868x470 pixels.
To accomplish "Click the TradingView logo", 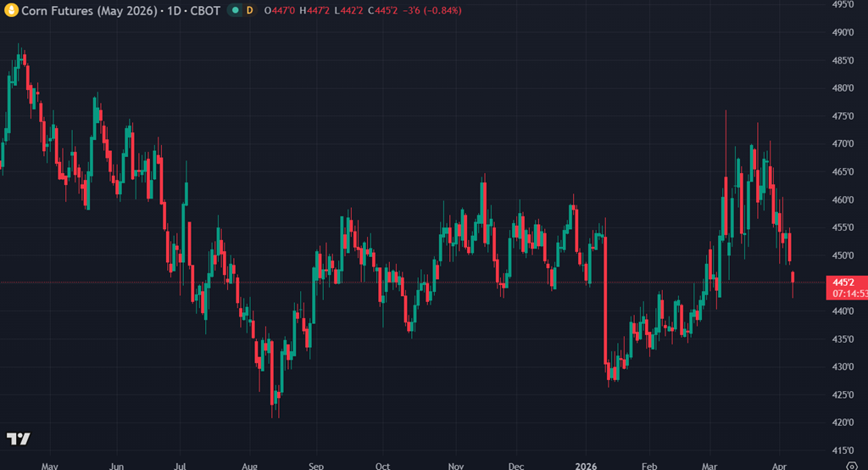I will [x=18, y=439].
